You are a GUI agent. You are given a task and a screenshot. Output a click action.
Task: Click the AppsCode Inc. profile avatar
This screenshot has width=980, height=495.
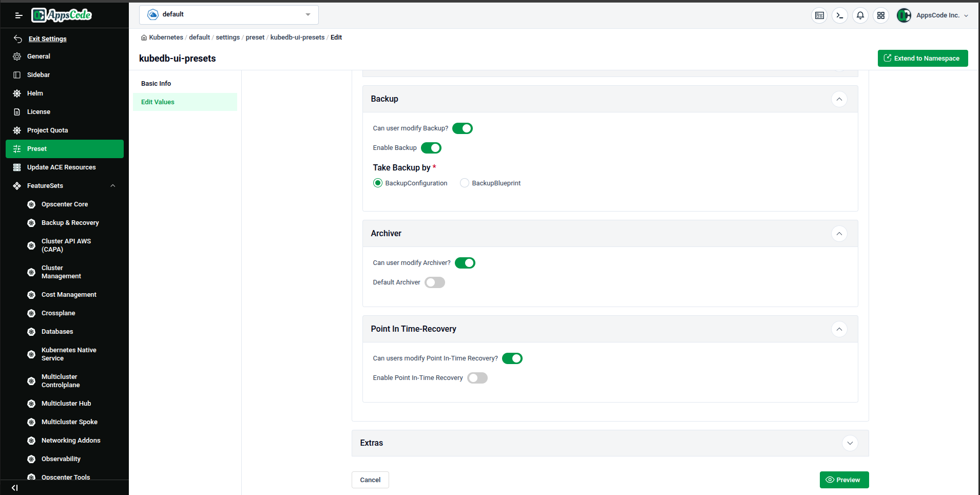pos(904,15)
